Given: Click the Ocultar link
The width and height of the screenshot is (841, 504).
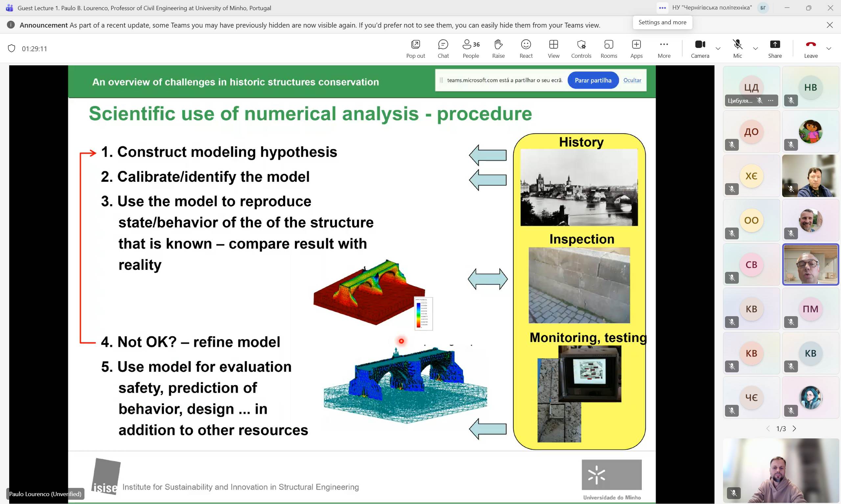Looking at the screenshot, I should coord(632,80).
